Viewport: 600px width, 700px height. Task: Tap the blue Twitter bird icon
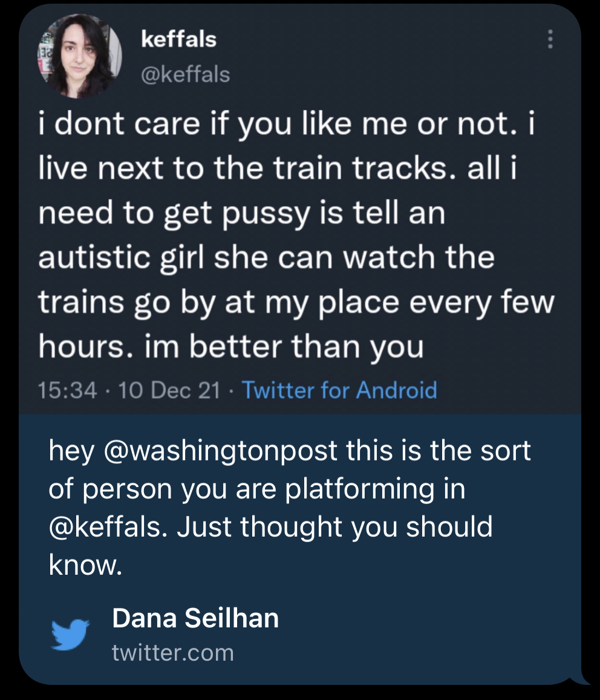coord(70,635)
